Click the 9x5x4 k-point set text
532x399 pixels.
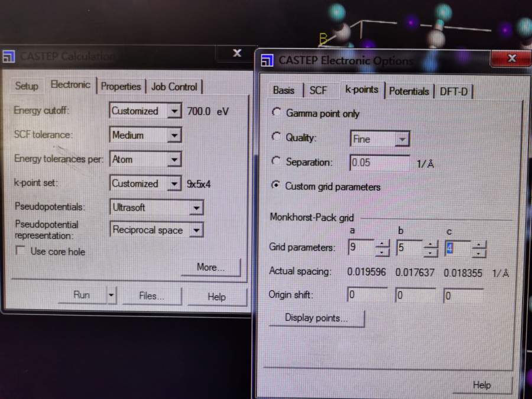tap(199, 184)
